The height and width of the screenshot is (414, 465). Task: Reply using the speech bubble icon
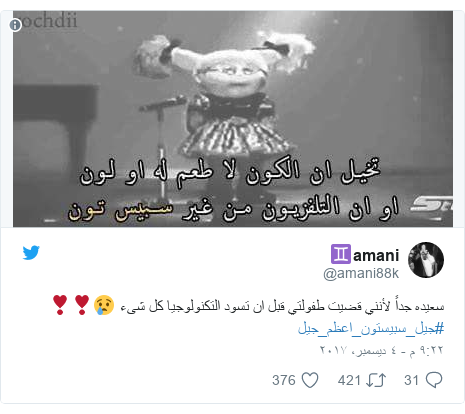(x=434, y=380)
